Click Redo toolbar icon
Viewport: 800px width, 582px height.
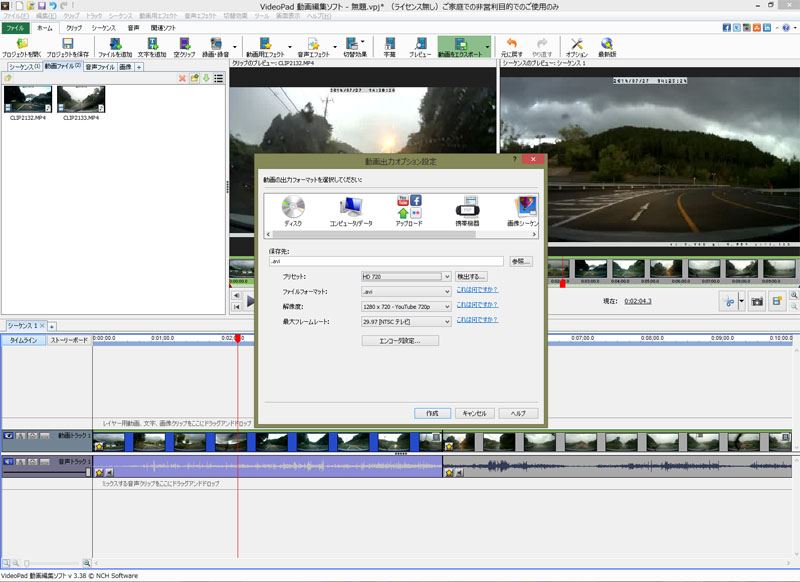(x=542, y=47)
